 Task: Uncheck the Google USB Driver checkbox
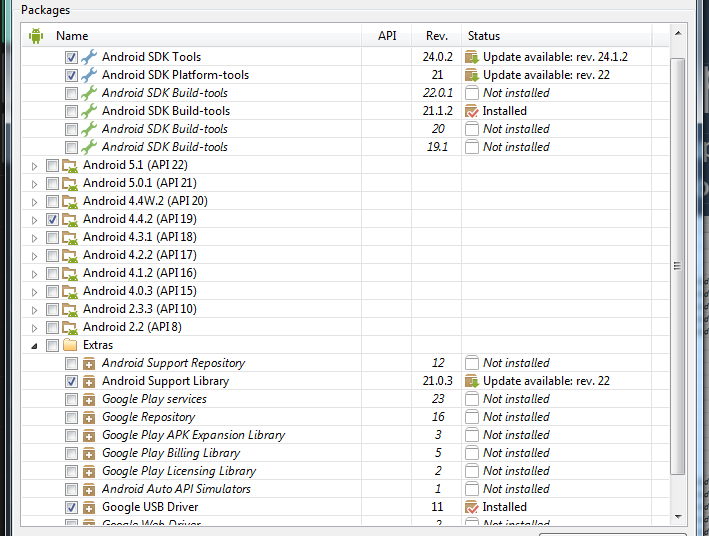click(x=71, y=508)
